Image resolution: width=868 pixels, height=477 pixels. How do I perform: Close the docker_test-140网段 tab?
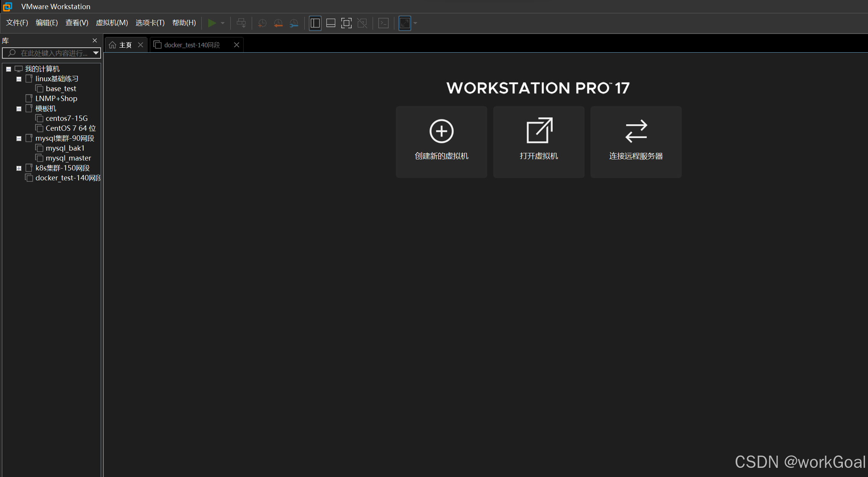coord(236,45)
